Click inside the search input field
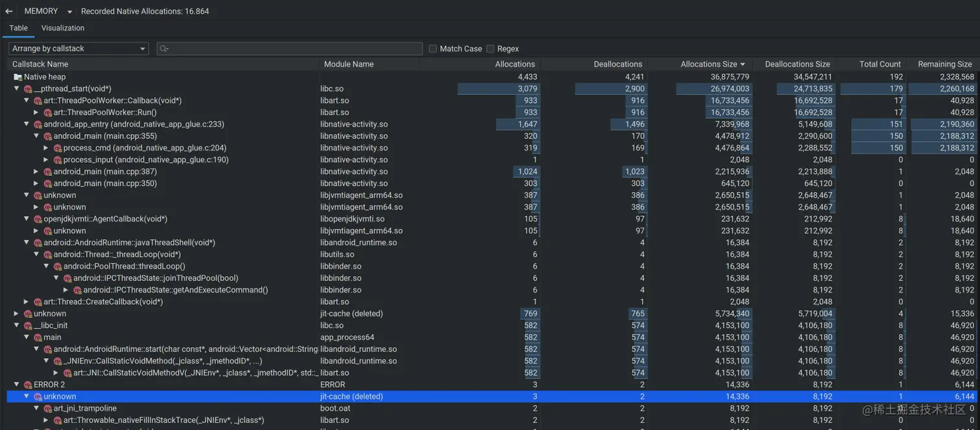Image resolution: width=980 pixels, height=430 pixels. pos(292,48)
